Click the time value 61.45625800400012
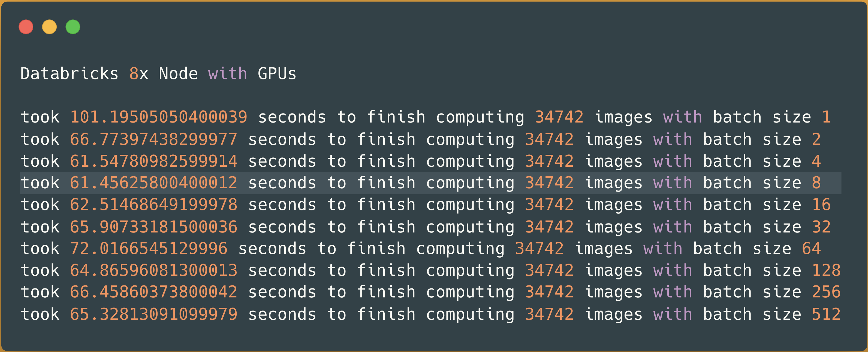 pos(154,183)
